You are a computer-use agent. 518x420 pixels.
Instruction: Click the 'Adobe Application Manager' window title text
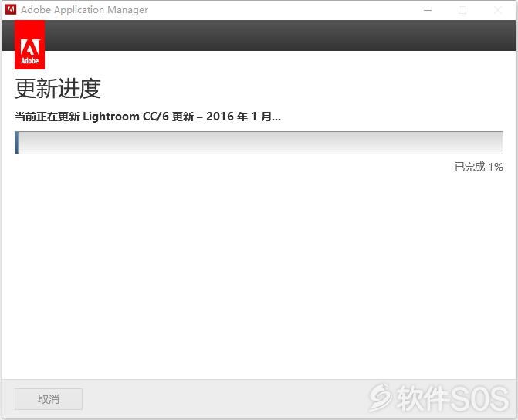pyautogui.click(x=85, y=10)
